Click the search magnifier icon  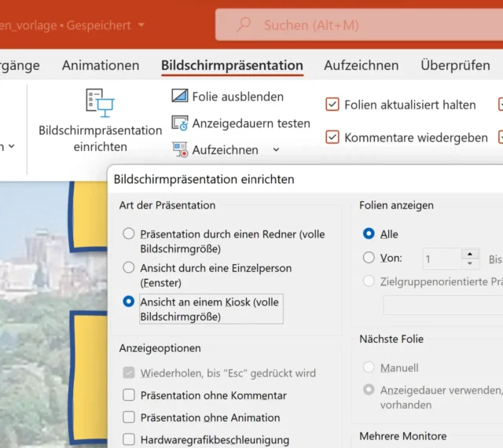[244, 25]
